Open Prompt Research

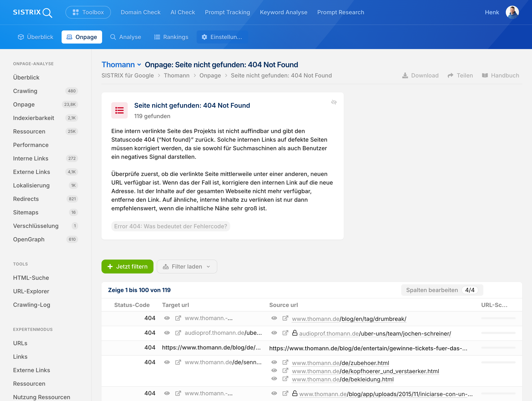pos(340,12)
